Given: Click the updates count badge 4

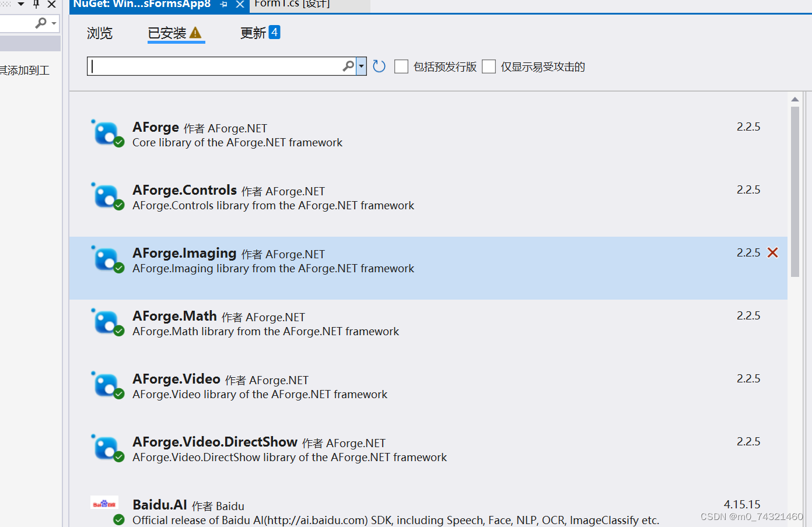Looking at the screenshot, I should point(274,32).
